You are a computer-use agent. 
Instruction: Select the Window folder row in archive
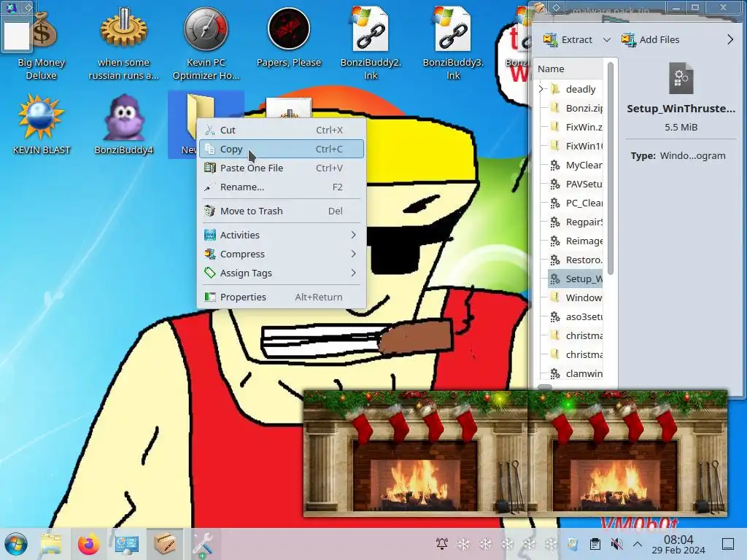576,297
